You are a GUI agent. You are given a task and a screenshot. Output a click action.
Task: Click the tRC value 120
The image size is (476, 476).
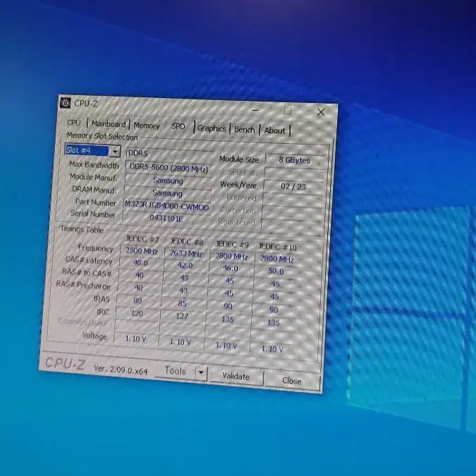coord(137,313)
